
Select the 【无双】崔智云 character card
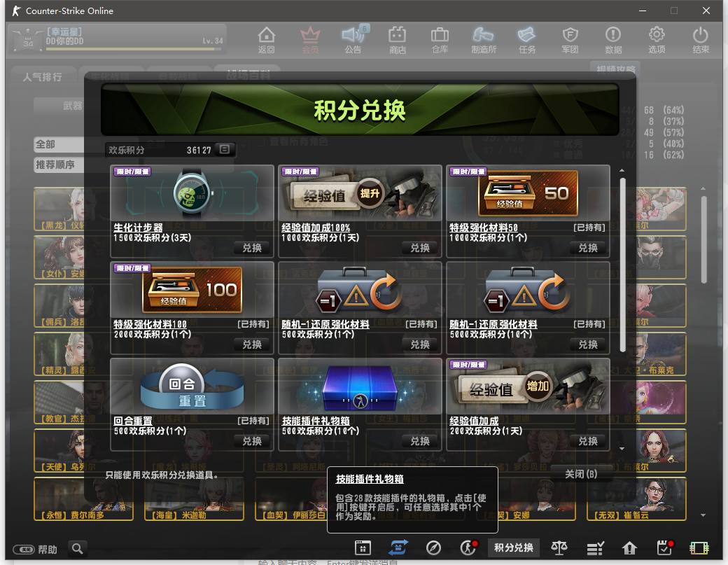(x=636, y=499)
